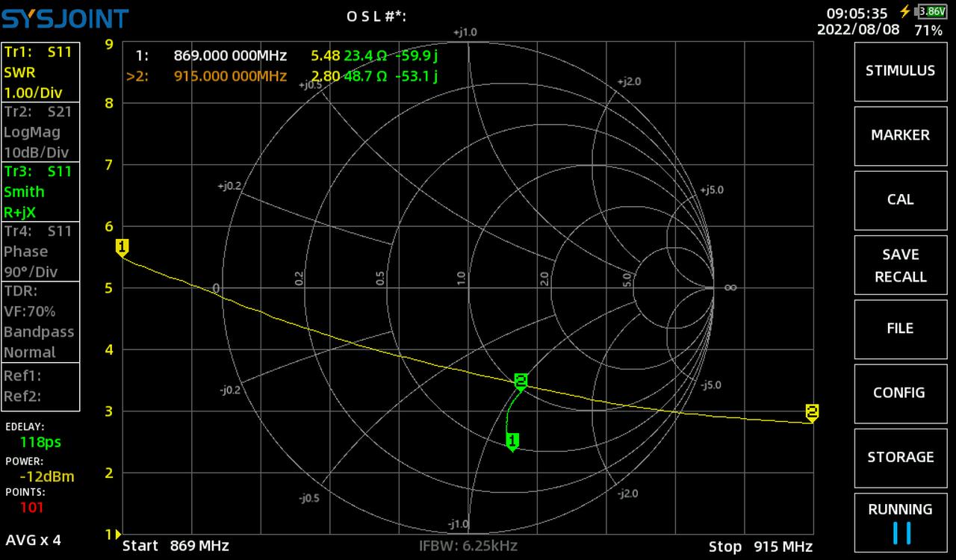Select the Ref2 entry
The image size is (956, 560).
[22, 396]
